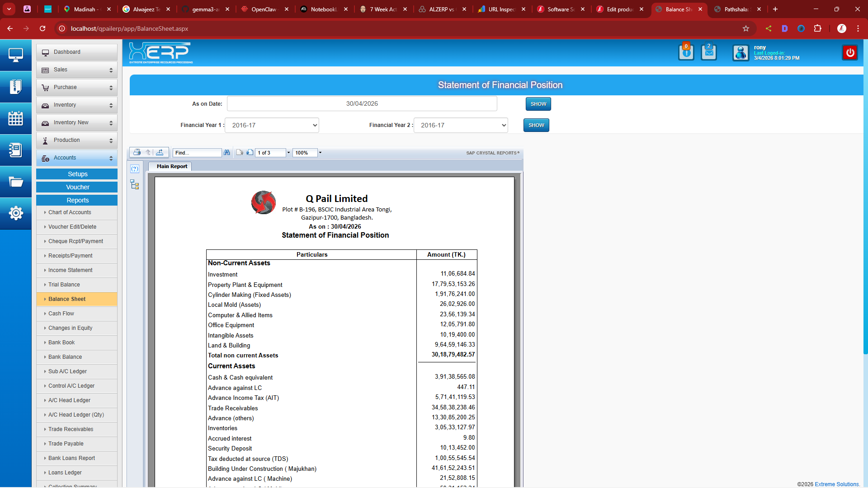Open Trial Balance report
This screenshot has height=488, width=868.
pyautogui.click(x=64, y=285)
